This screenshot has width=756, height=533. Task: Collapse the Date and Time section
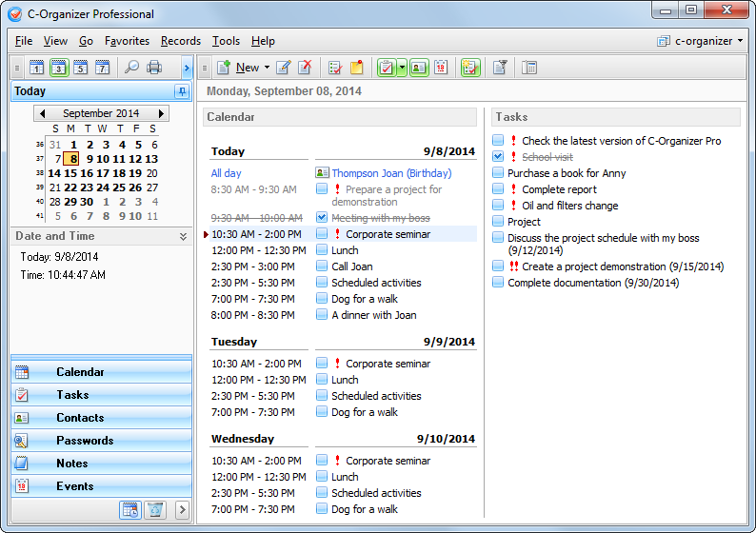[x=183, y=236]
